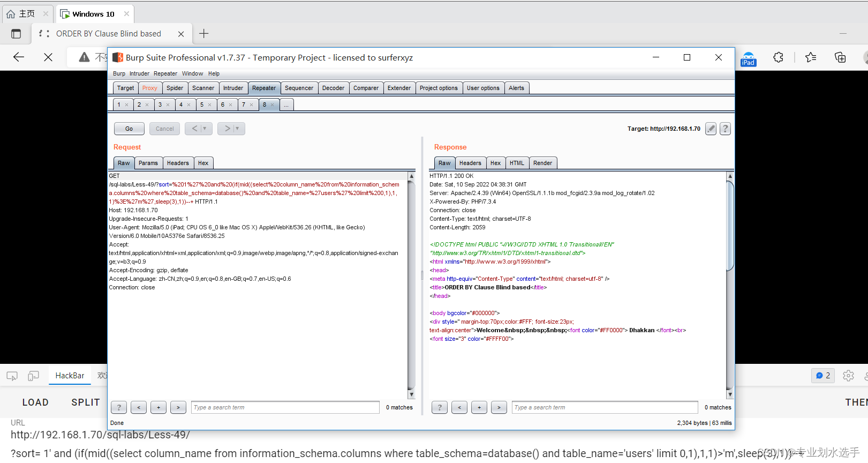Click browser back arrow

(19, 57)
